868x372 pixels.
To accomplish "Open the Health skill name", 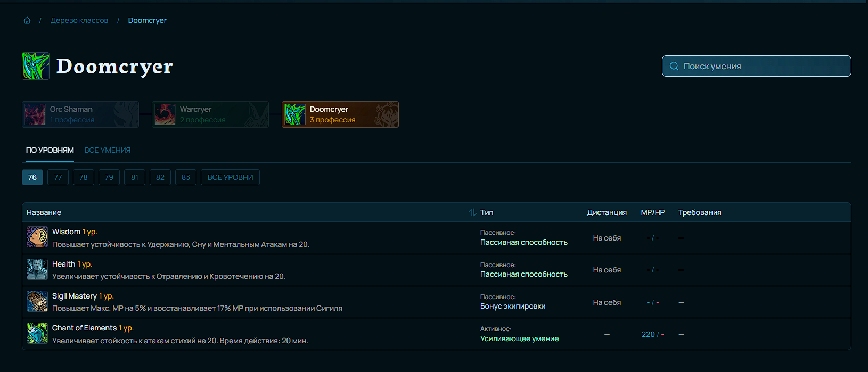I will (x=64, y=264).
